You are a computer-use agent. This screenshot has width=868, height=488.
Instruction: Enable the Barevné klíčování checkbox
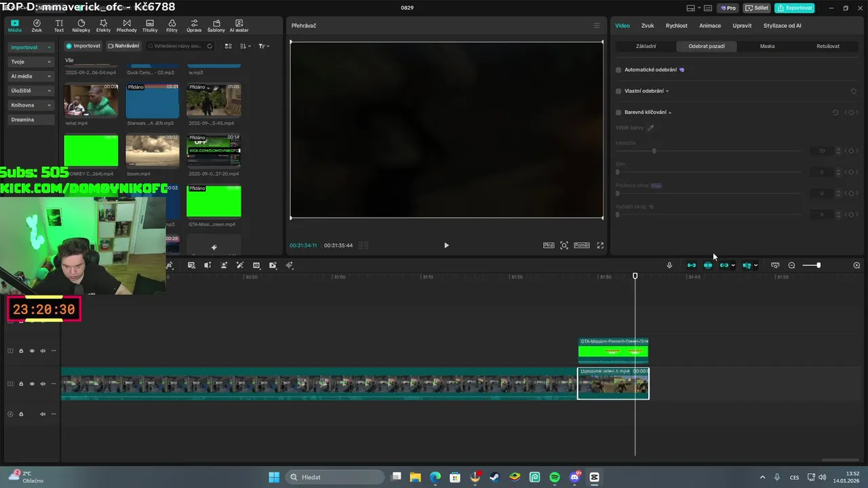point(618,113)
